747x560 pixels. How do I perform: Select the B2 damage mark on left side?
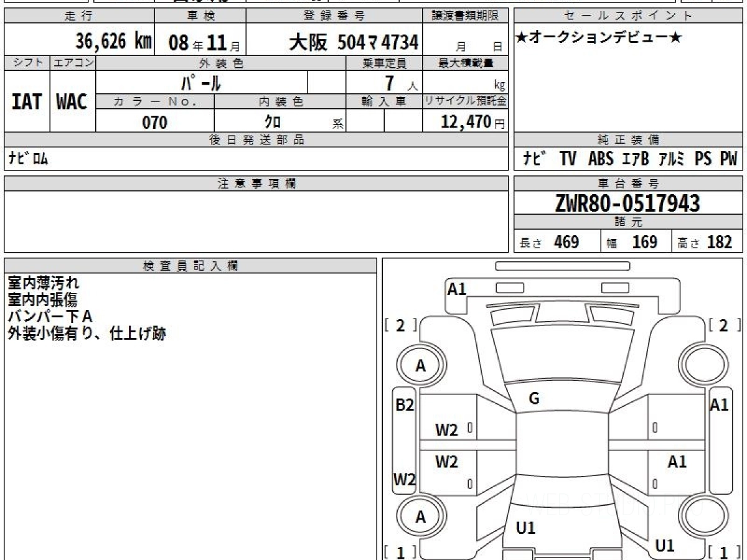tap(405, 405)
